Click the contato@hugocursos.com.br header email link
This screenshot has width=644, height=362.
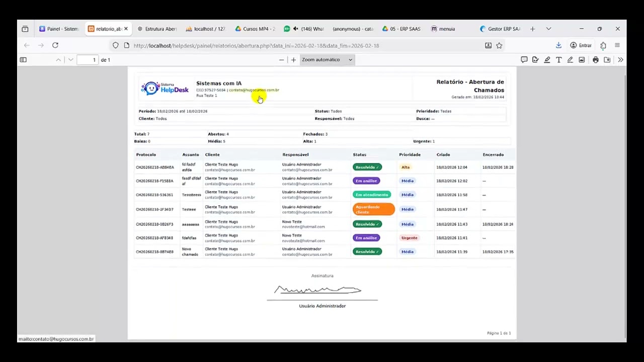[254, 90]
